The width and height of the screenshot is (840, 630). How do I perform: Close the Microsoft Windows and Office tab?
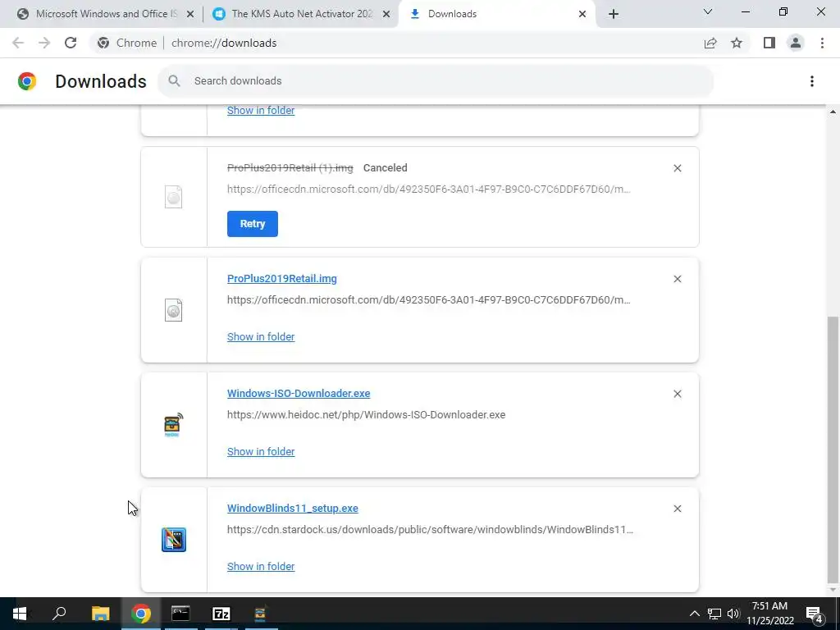(189, 15)
